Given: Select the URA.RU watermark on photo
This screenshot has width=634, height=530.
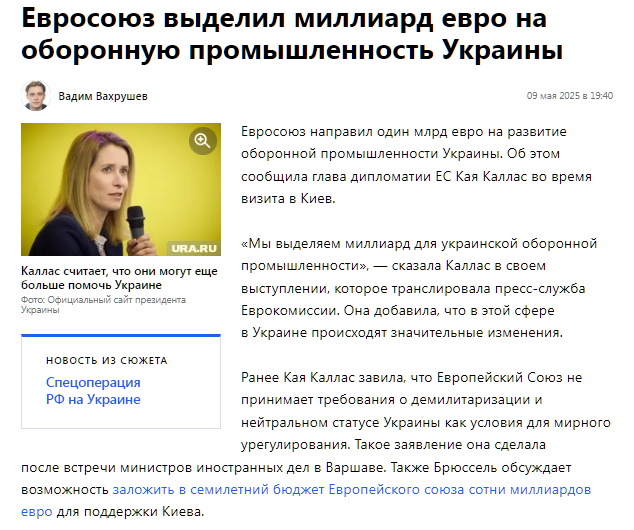Looking at the screenshot, I should tap(194, 248).
